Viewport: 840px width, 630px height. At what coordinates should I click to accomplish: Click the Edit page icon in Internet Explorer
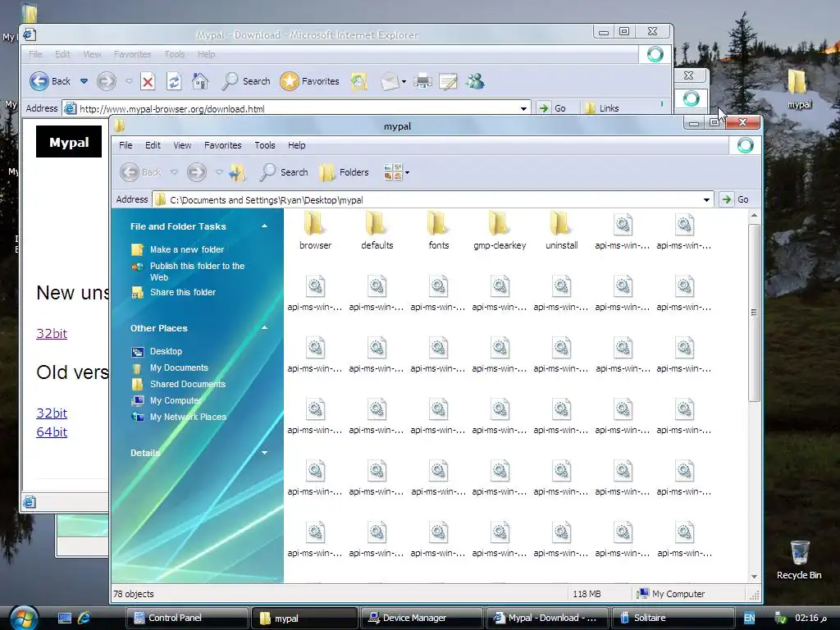point(448,81)
